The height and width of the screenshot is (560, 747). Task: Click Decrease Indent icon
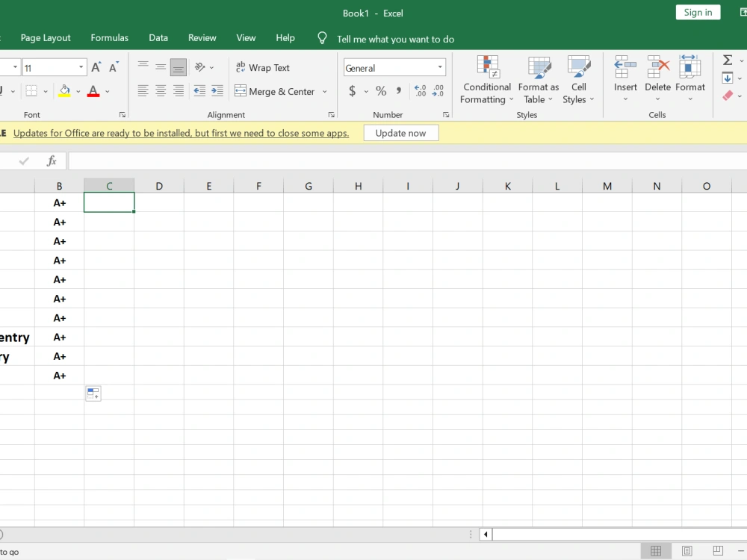pyautogui.click(x=199, y=90)
